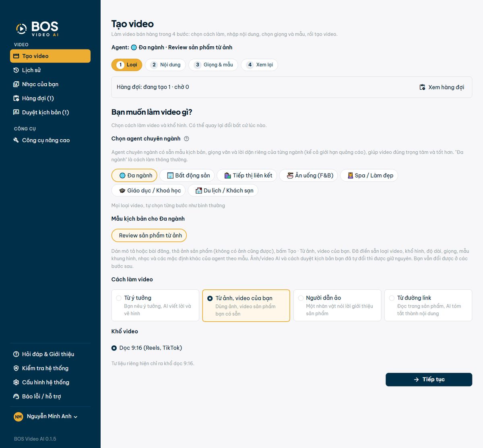The height and width of the screenshot is (448, 483).
Task: Pick the Spa / Làm đẹp agent
Action: click(x=369, y=175)
